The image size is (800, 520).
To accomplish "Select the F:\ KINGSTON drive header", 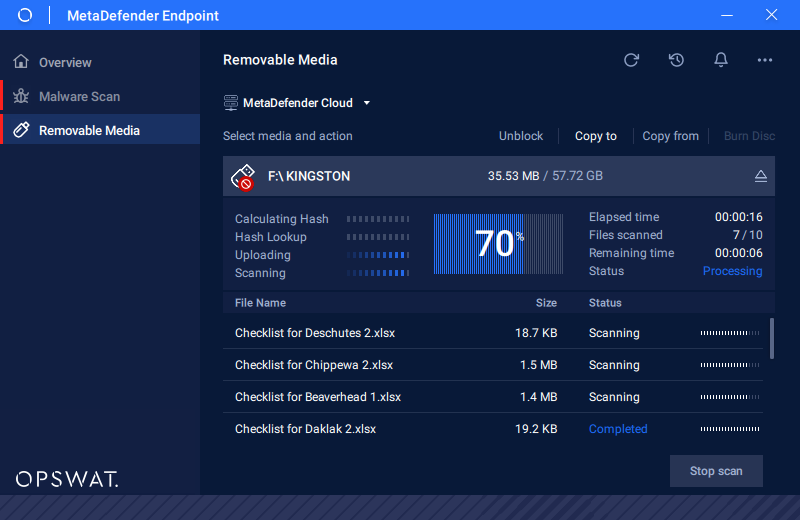I will [x=498, y=176].
